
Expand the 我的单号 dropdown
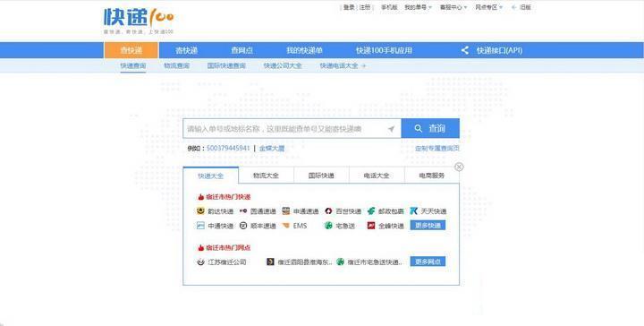418,7
